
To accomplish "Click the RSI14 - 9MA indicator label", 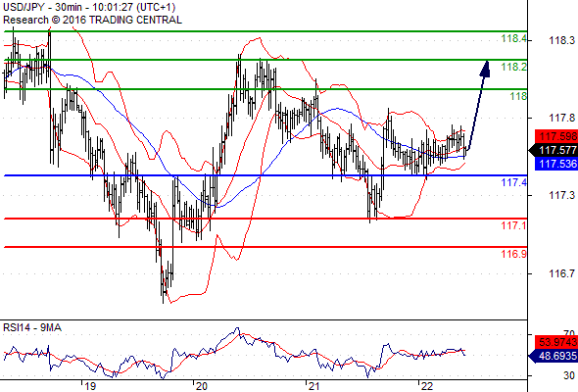I will (x=32, y=327).
